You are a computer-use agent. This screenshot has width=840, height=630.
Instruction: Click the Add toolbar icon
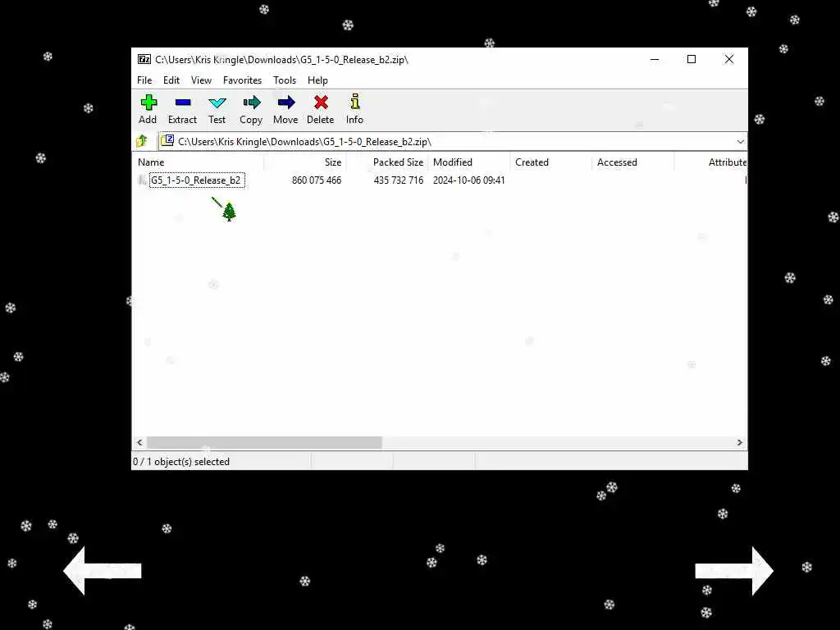pos(148,103)
